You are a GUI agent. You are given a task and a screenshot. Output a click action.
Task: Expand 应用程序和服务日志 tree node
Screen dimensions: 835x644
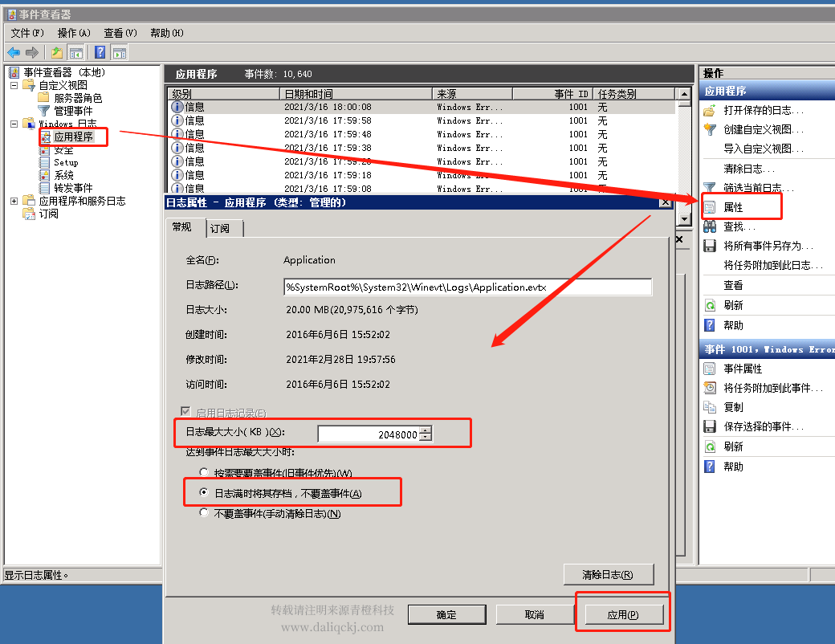click(14, 201)
